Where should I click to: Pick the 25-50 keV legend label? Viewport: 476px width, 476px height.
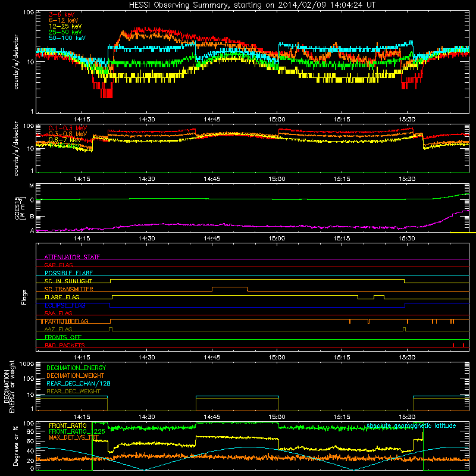click(x=65, y=32)
